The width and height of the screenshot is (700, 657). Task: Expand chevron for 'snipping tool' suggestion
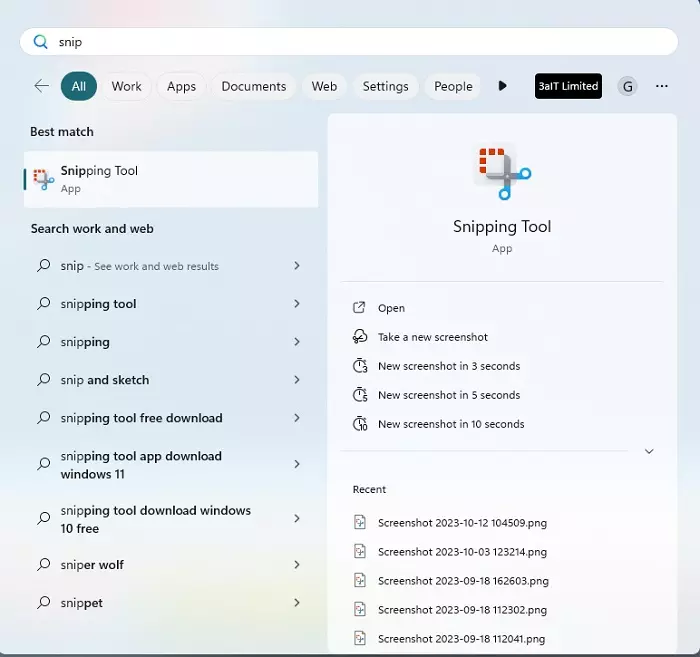tap(296, 304)
